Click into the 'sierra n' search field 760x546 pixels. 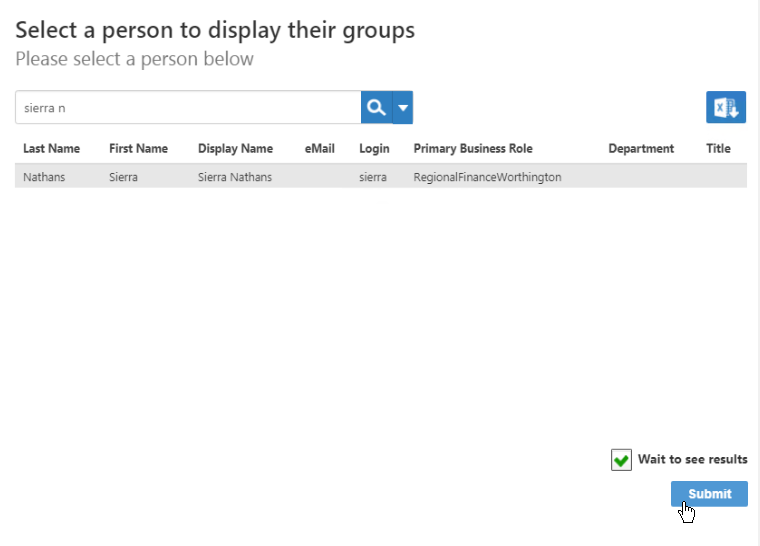coord(187,108)
